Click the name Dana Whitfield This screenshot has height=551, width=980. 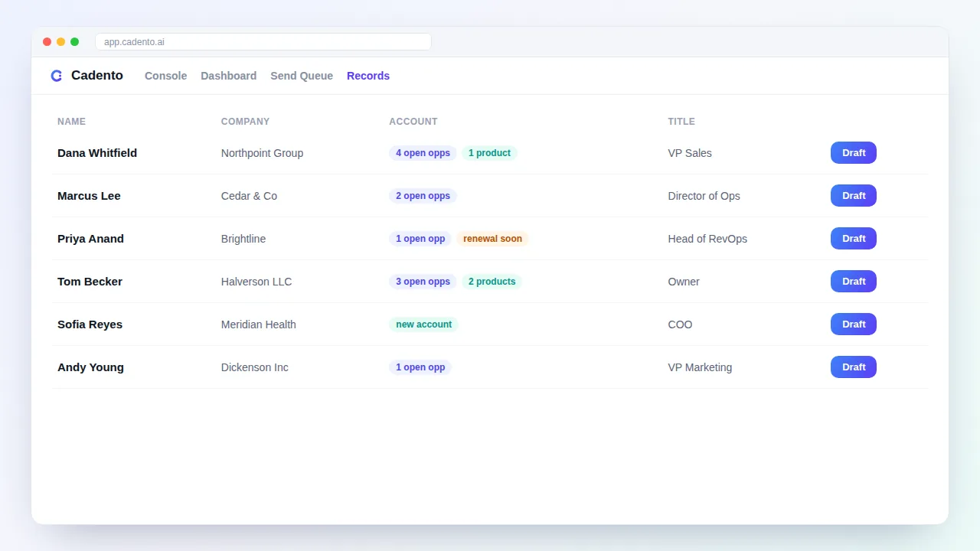tap(97, 153)
